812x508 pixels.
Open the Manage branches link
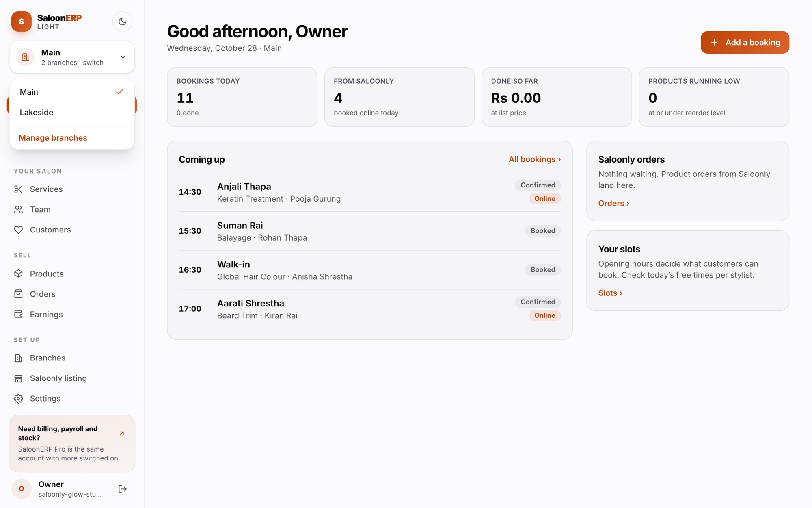53,138
